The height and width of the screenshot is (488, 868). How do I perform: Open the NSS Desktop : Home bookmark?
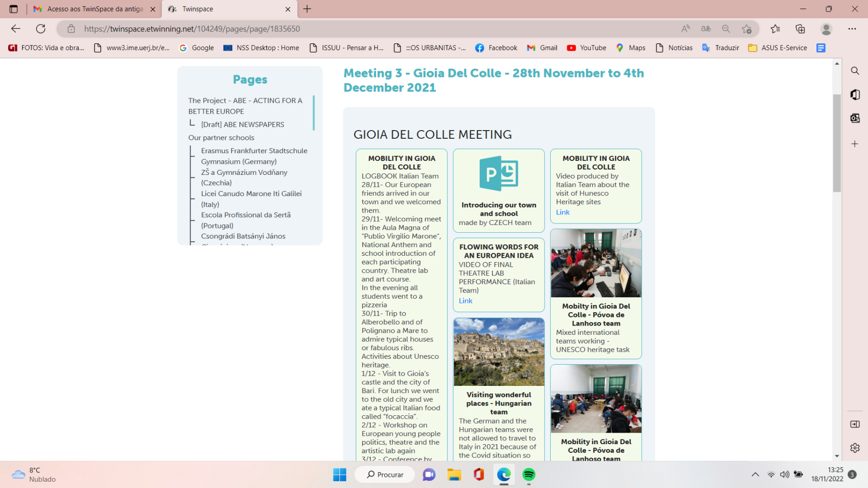[x=261, y=48]
